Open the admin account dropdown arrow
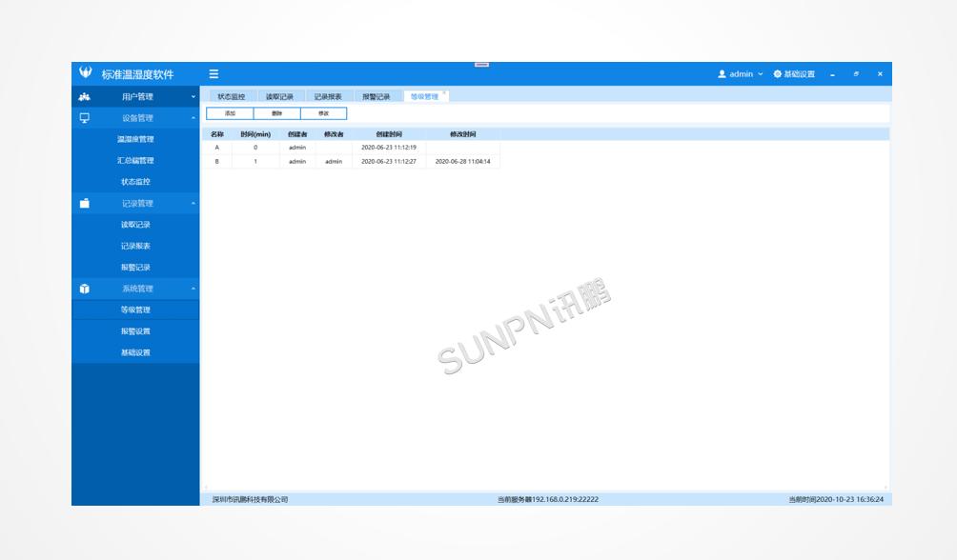This screenshot has width=957, height=560. (760, 74)
